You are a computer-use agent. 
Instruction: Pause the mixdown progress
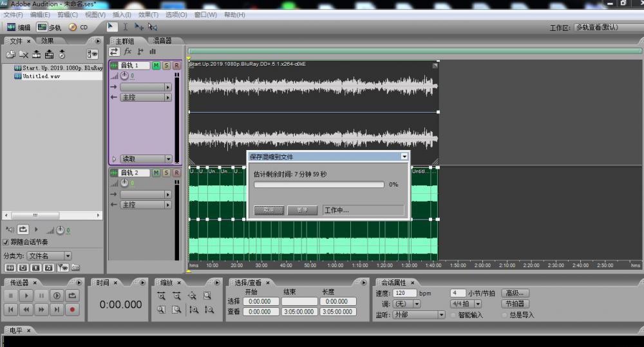(302, 210)
